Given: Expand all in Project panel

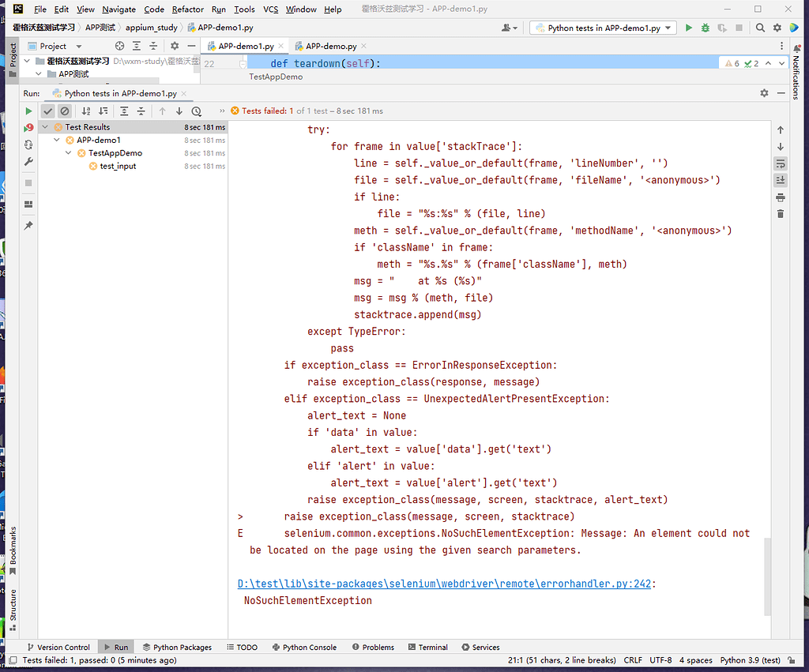Looking at the screenshot, I should click(x=136, y=46).
